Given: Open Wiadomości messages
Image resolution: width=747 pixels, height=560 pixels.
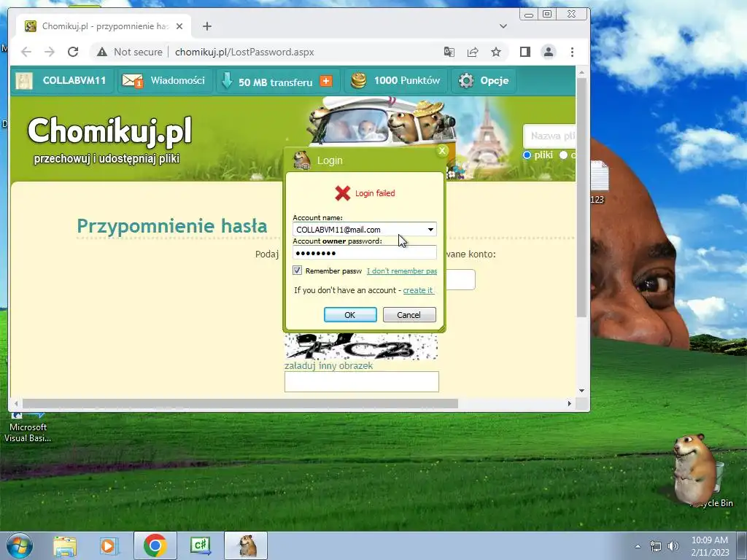Looking at the screenshot, I should point(164,80).
